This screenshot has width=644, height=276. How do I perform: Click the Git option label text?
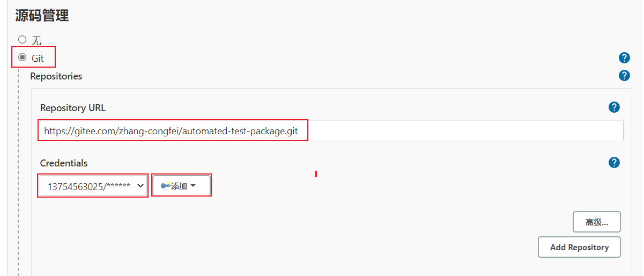pos(38,58)
